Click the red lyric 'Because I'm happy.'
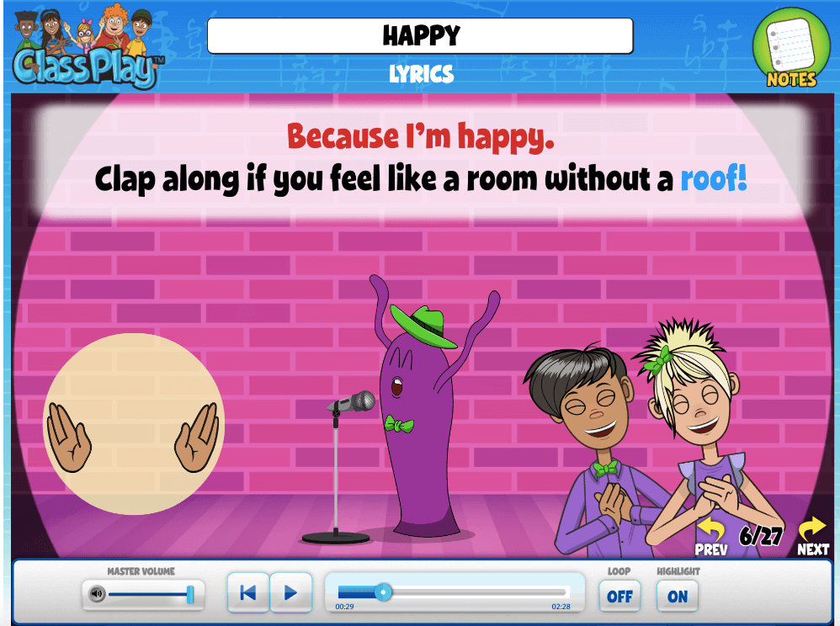Viewport: 840px width, 626px height. pyautogui.click(x=421, y=136)
